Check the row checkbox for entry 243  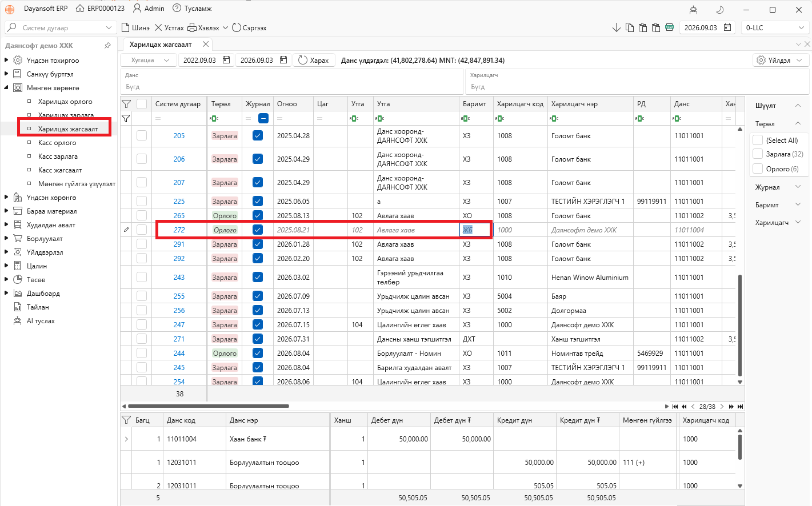tap(142, 277)
